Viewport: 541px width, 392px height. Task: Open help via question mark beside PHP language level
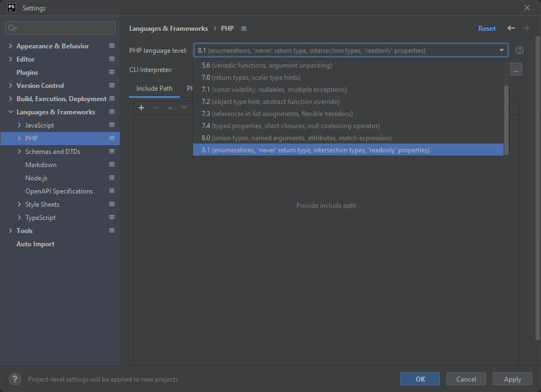click(x=519, y=50)
